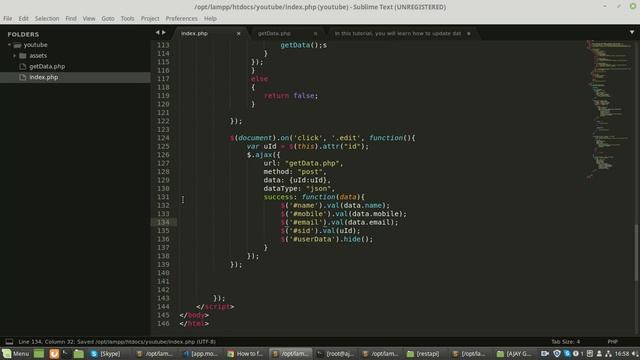Click the vertical scrollbar thumb

tap(636, 253)
